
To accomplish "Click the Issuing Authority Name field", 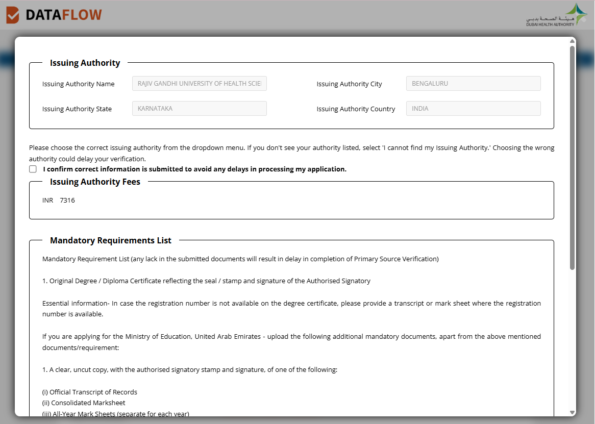I will point(199,84).
